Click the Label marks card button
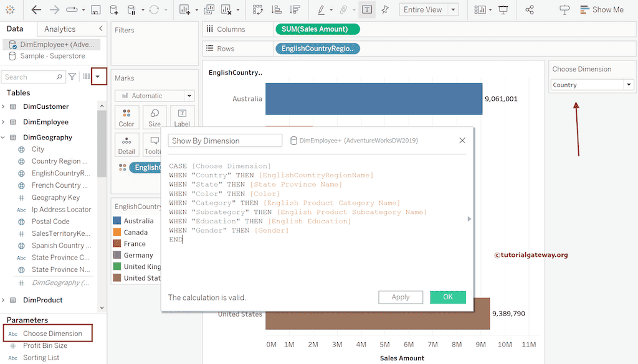The width and height of the screenshot is (638, 364). pyautogui.click(x=182, y=118)
